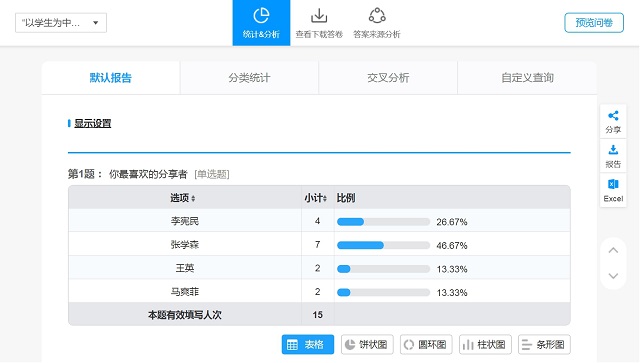
Task: Click the 小计 value 7 cell
Action: click(318, 245)
